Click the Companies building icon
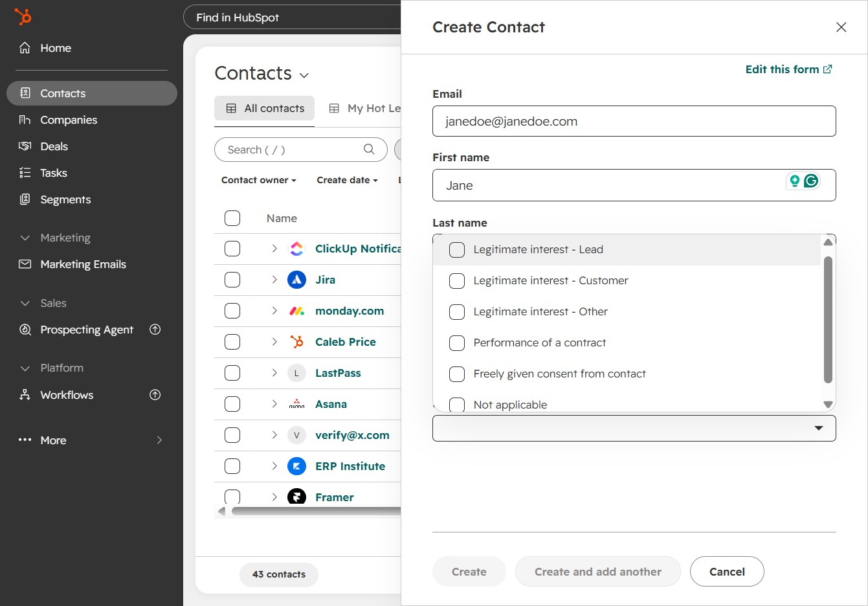 coord(25,120)
